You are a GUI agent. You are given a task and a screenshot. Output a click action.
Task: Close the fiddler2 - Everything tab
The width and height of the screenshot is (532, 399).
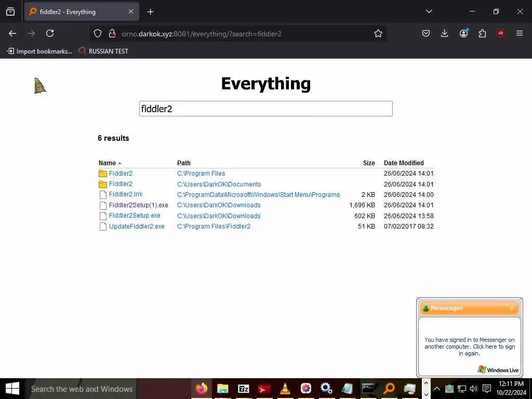pos(131,12)
